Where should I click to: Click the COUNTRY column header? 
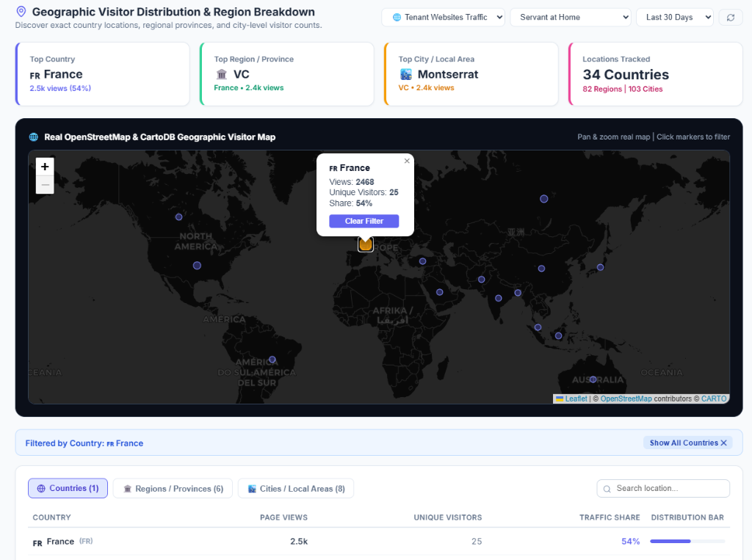coord(52,517)
